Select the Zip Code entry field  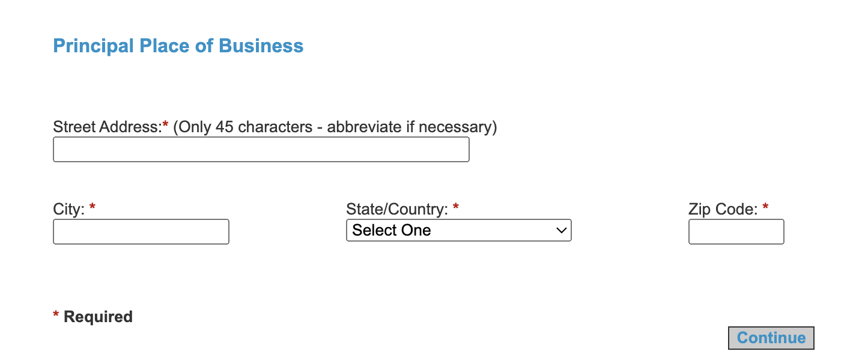click(735, 231)
